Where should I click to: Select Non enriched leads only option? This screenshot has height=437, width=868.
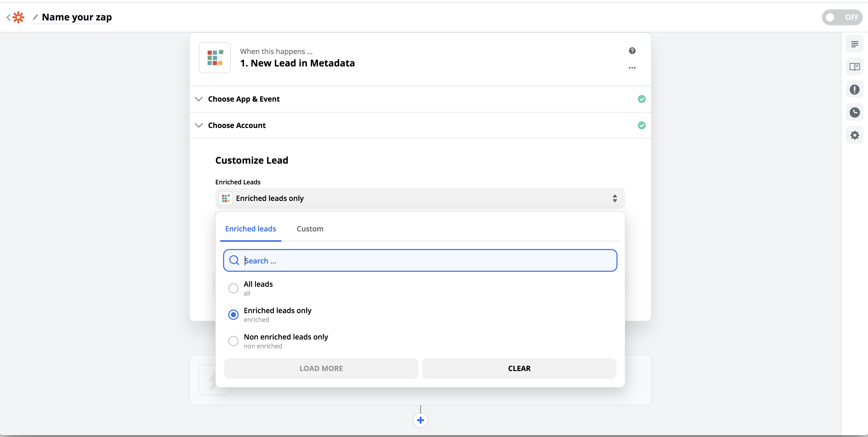point(233,341)
